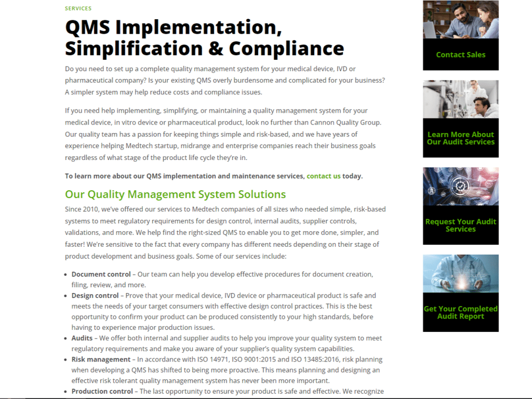Click the 'QMS Implementation, Simplification & Compliance' heading

[x=204, y=37]
